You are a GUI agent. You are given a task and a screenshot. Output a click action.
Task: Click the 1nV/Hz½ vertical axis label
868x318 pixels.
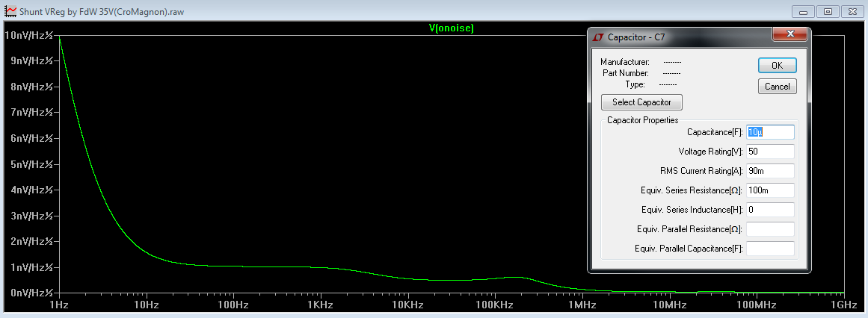coord(31,267)
